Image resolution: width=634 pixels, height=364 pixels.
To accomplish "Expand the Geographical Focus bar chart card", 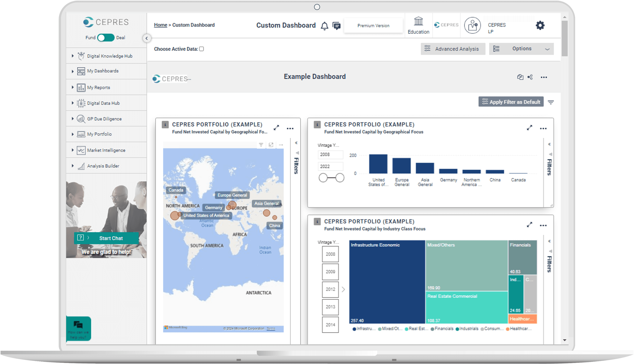I will pos(529,128).
